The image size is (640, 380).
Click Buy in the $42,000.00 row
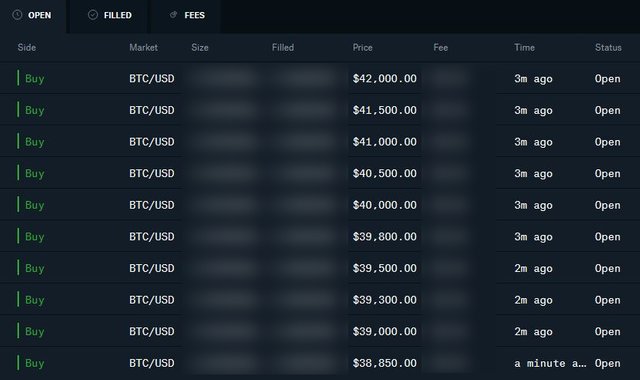click(x=34, y=78)
